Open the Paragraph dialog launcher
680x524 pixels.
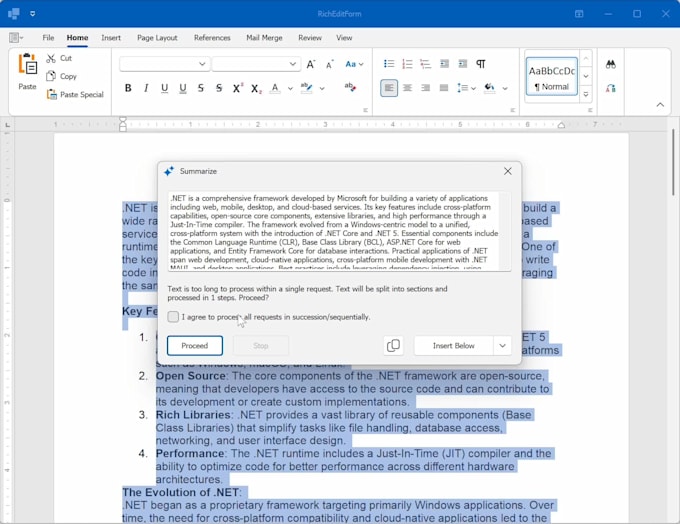[513, 110]
